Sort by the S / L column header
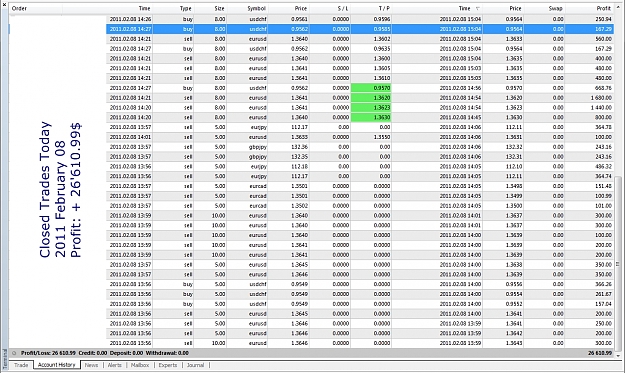Image resolution: width=625 pixels, height=373 pixels. (342, 8)
